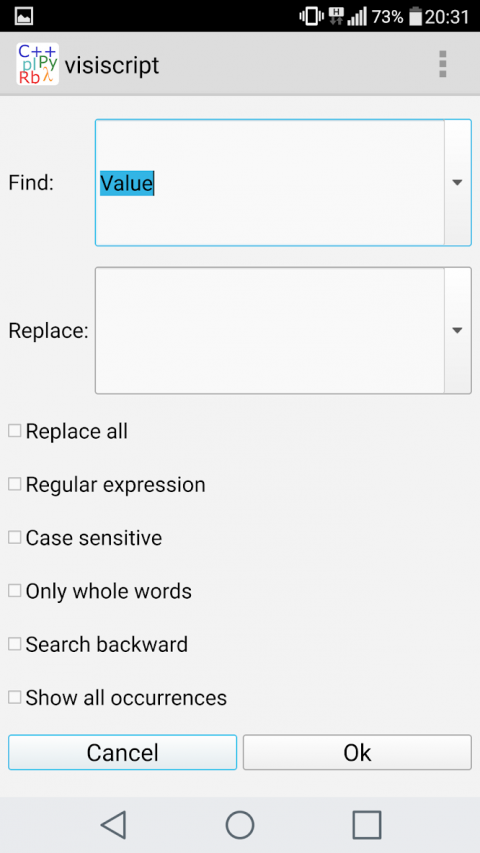Tap the Android back navigation icon
This screenshot has height=853, width=480.
(114, 825)
